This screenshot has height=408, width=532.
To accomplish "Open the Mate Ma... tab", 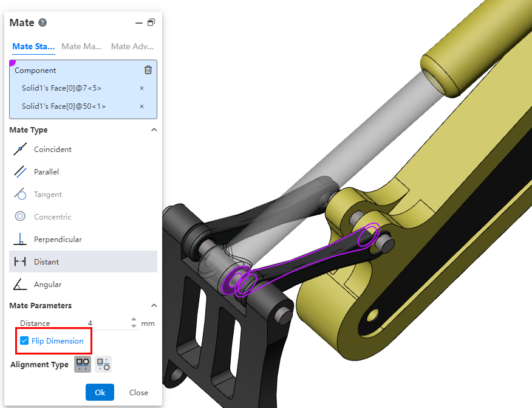I will click(81, 47).
